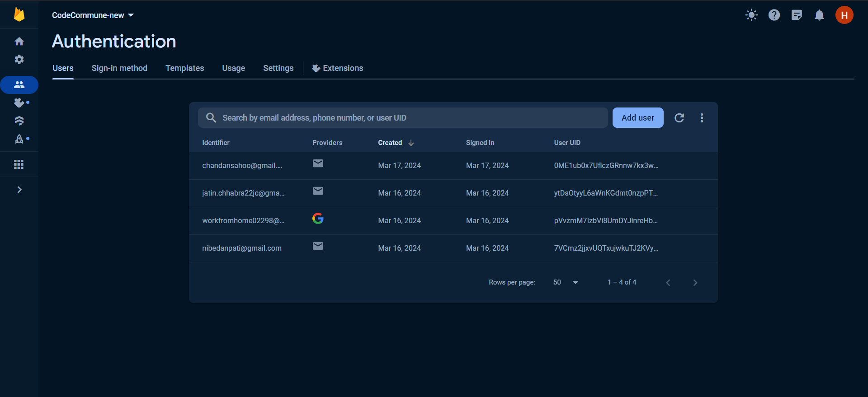
Task: Expand the sidebar navigation chevron
Action: click(x=19, y=190)
